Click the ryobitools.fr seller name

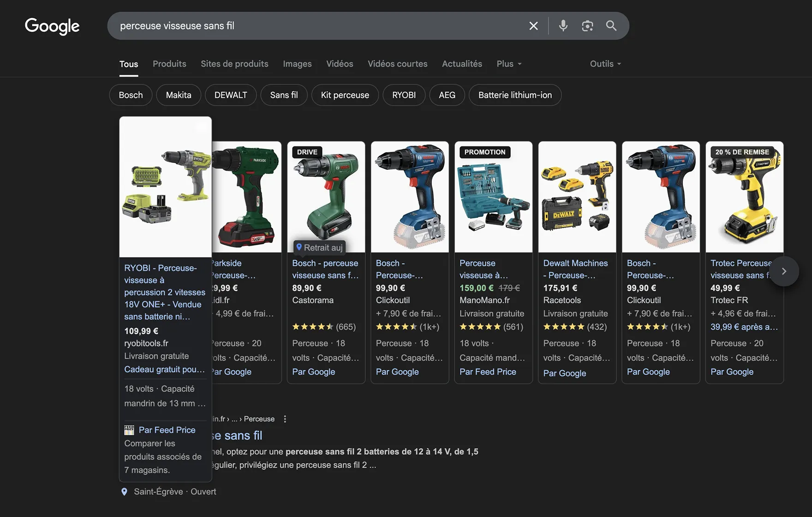pyautogui.click(x=146, y=343)
